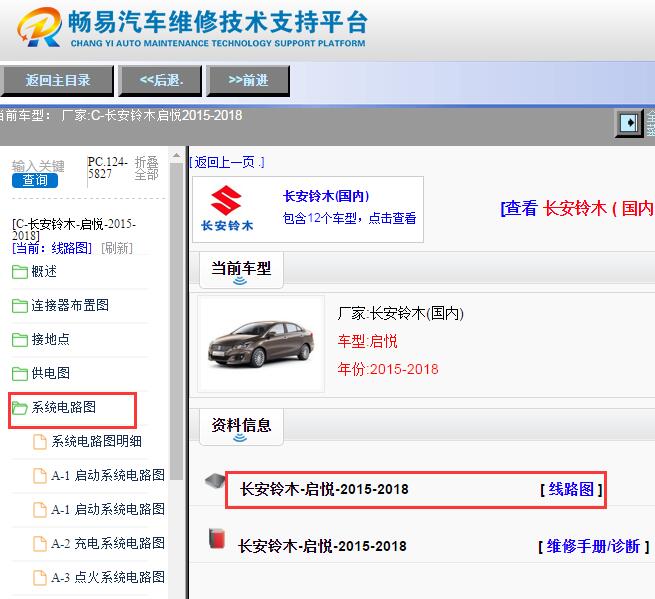The image size is (655, 599).
Task: Collapse the 系统电路图 folder
Action: click(63, 407)
